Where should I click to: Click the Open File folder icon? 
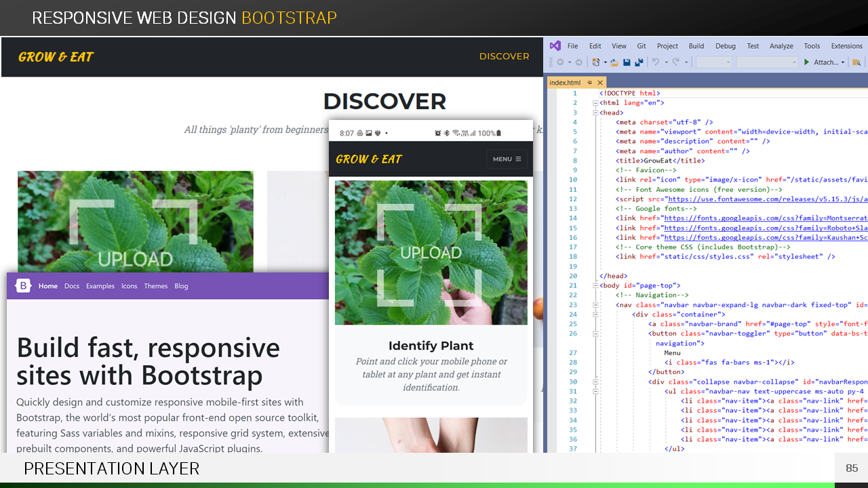click(614, 62)
